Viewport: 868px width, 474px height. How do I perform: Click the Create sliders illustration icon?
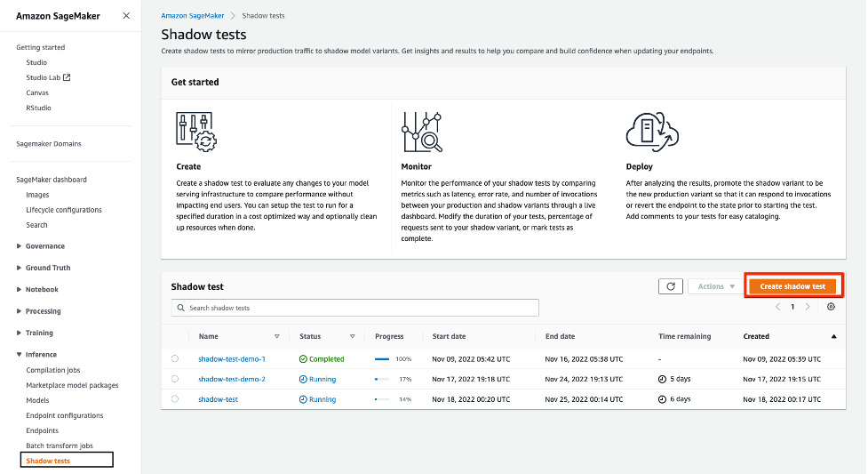tap(196, 132)
